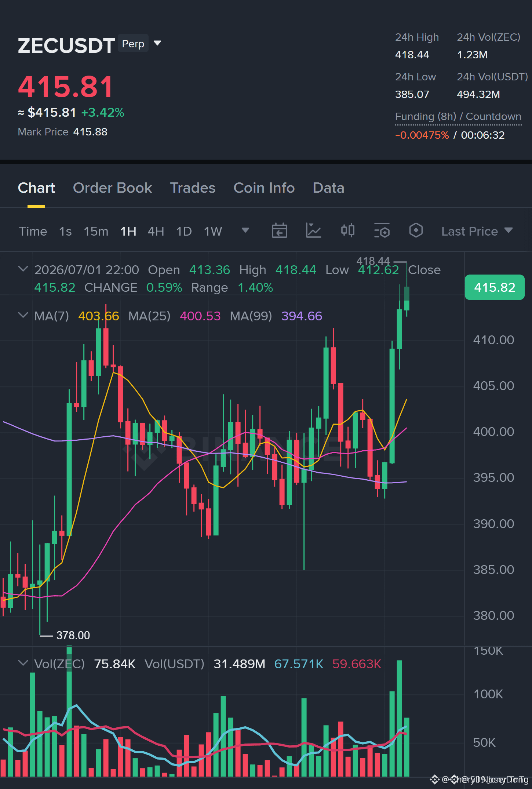Collapse the Vol(ZEC) indicator legend

pos(23,663)
